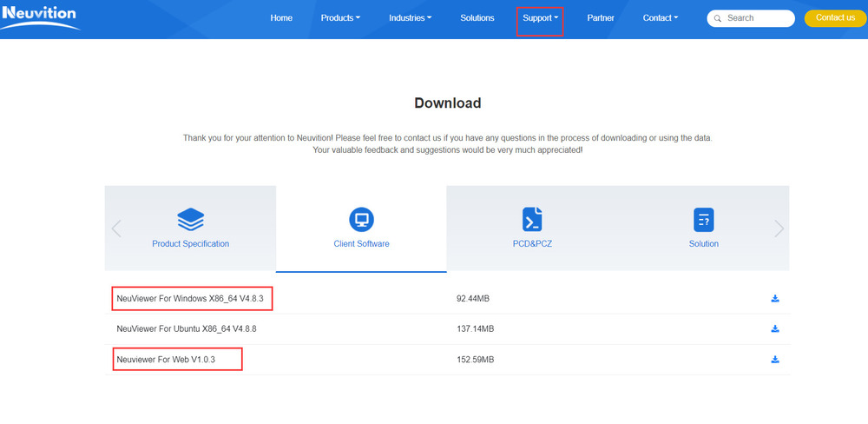
Task: Go to the Home page
Action: pyautogui.click(x=281, y=17)
